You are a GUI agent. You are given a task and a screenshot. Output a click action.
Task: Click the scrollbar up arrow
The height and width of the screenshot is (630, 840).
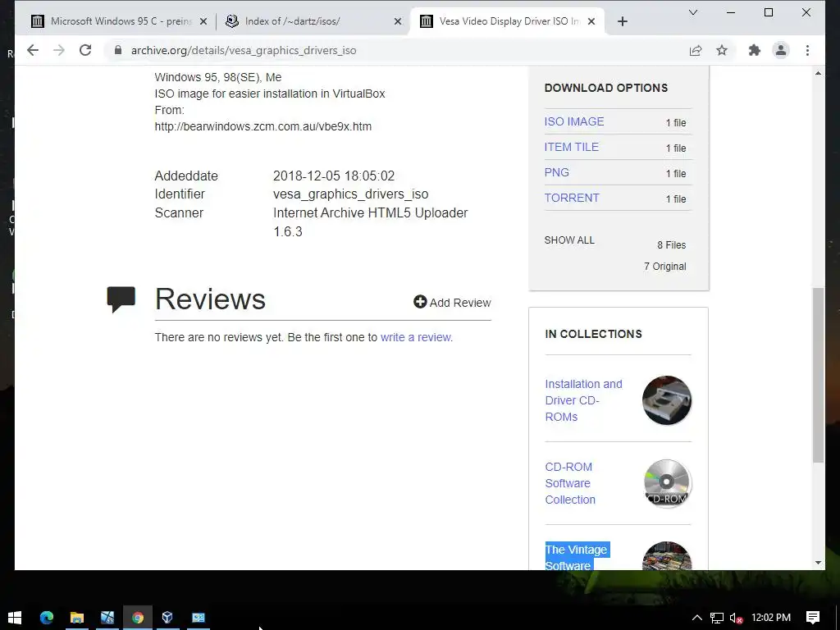pyautogui.click(x=818, y=73)
